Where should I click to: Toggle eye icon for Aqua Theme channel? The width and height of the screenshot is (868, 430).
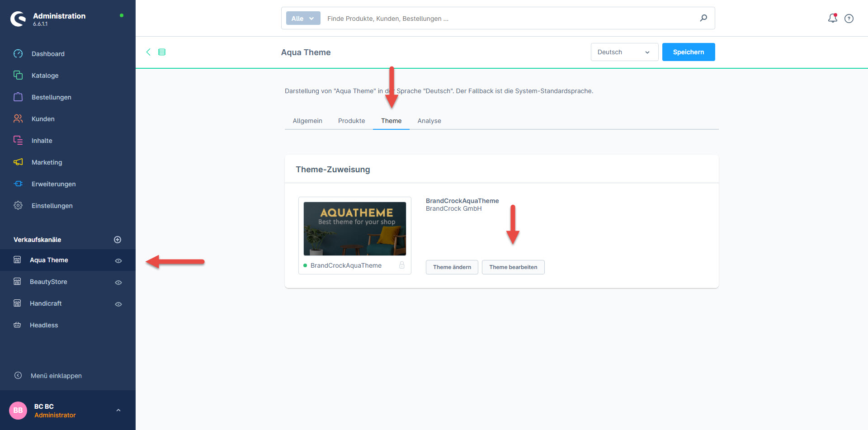pos(118,261)
